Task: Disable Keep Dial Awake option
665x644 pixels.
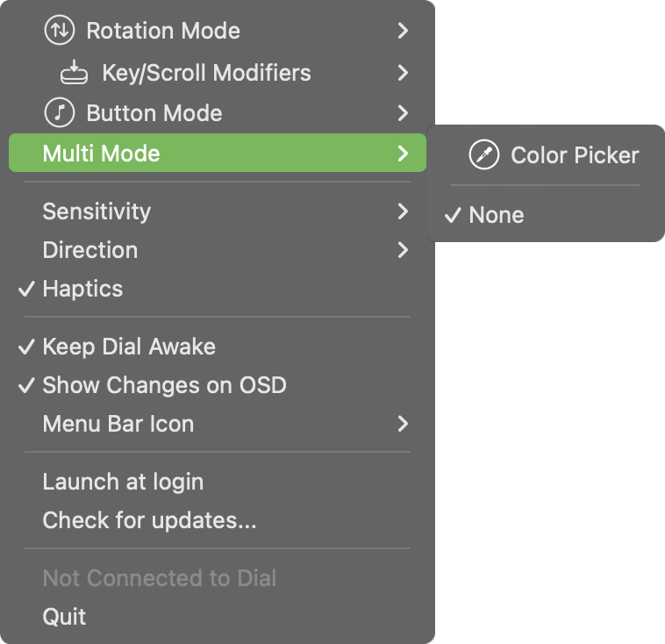Action: click(x=128, y=347)
